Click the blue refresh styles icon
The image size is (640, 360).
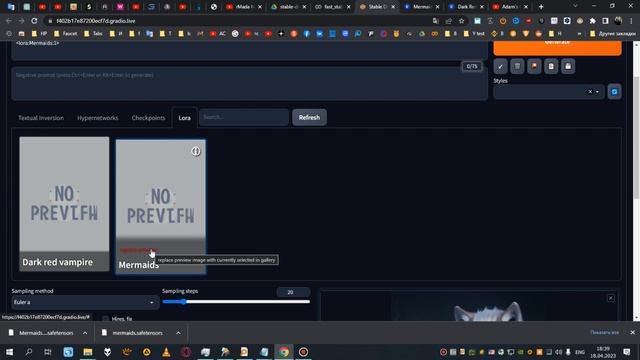tap(614, 92)
